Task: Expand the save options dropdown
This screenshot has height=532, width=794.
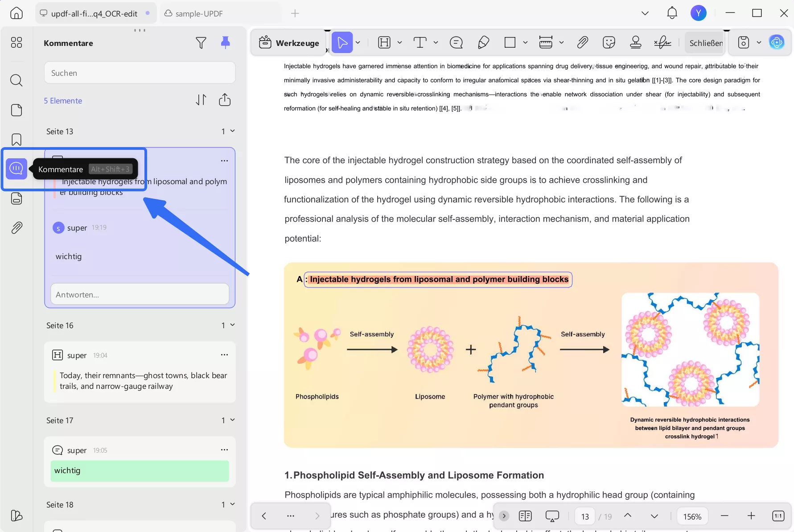Action: [x=759, y=42]
